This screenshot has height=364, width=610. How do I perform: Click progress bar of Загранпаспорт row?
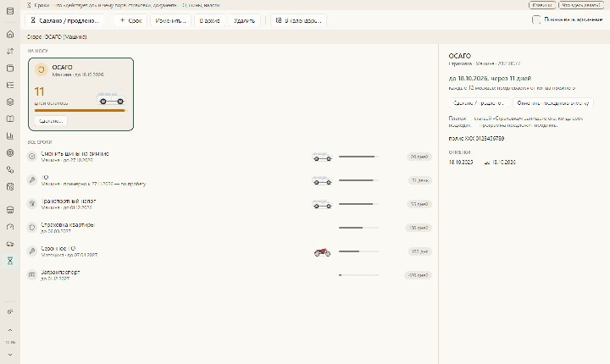coord(358,275)
